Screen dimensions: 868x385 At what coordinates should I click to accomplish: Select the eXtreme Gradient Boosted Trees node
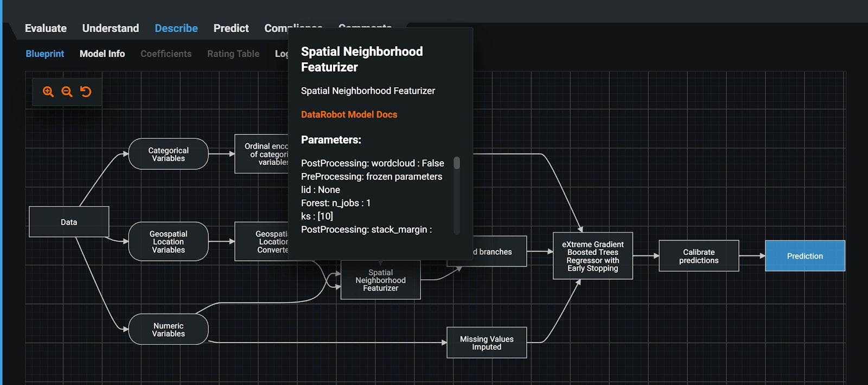[x=592, y=256]
